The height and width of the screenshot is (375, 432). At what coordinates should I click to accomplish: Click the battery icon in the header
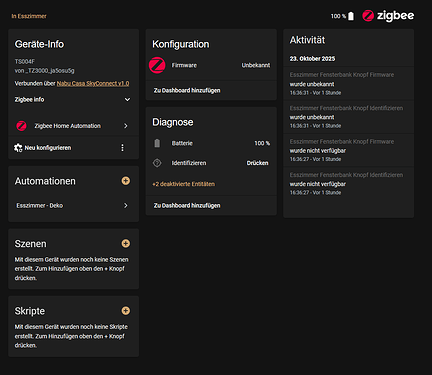351,16
